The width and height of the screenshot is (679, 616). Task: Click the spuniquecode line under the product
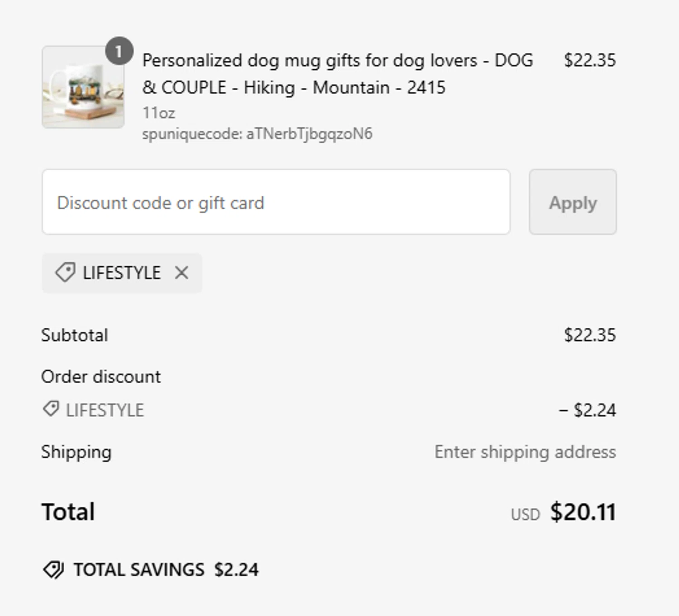[x=257, y=134]
